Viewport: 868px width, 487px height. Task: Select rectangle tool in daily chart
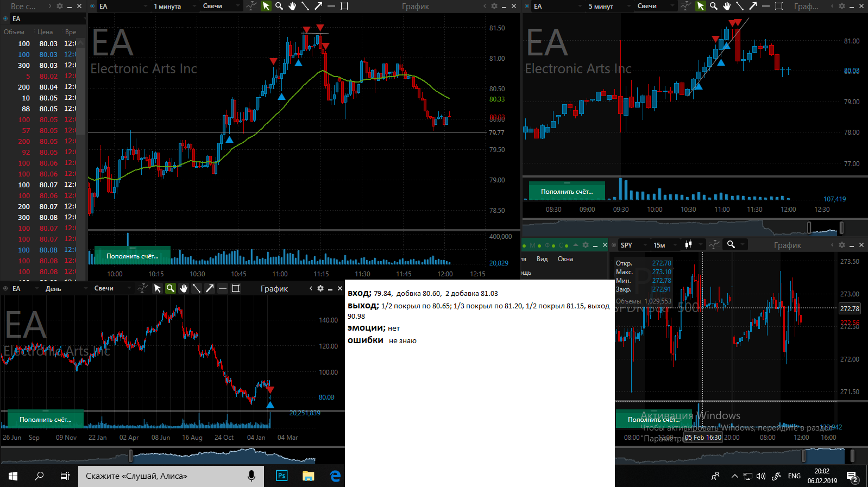tap(236, 288)
